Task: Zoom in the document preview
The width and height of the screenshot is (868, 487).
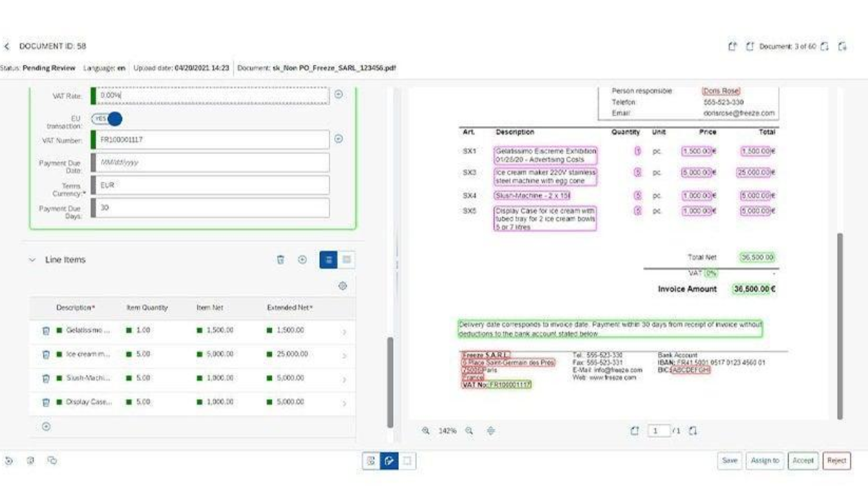Action: pos(470,430)
